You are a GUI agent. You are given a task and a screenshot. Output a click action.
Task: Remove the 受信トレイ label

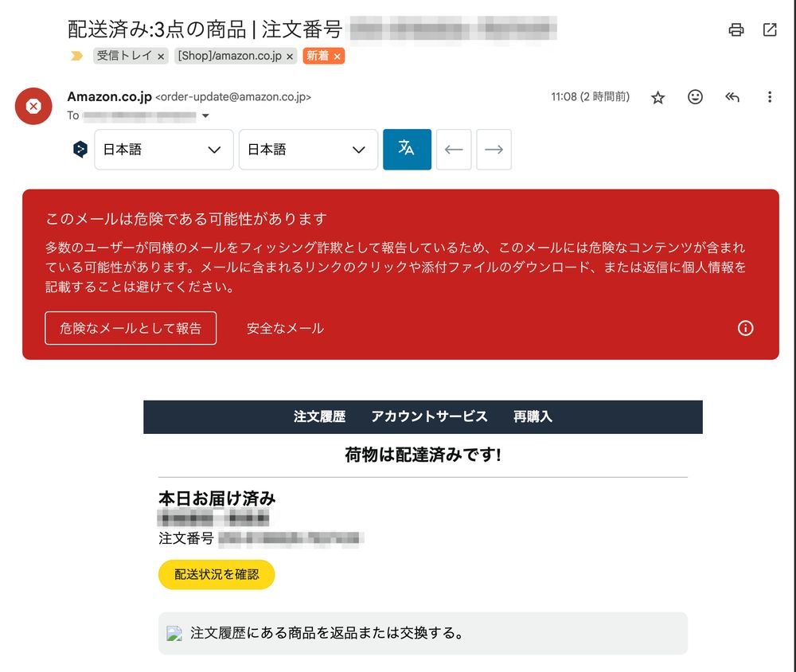tap(161, 57)
